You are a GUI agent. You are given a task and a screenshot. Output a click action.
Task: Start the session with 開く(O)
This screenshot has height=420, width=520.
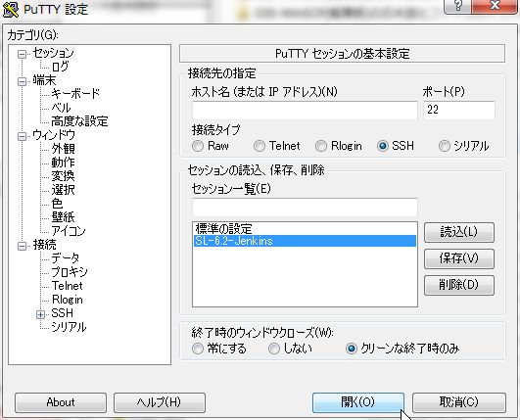point(358,402)
